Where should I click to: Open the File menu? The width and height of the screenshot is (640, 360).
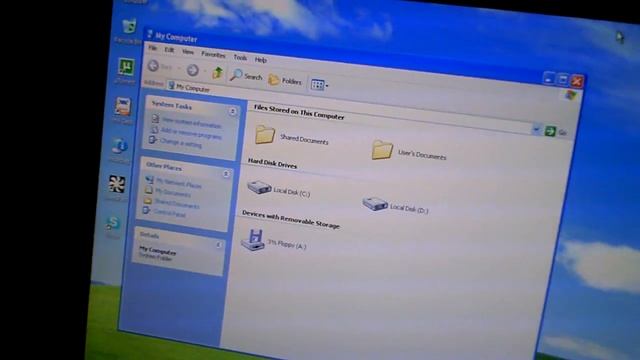153,48
